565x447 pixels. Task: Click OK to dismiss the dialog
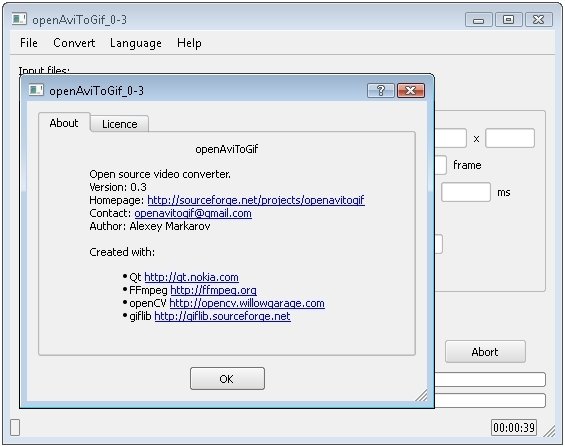[x=227, y=379]
